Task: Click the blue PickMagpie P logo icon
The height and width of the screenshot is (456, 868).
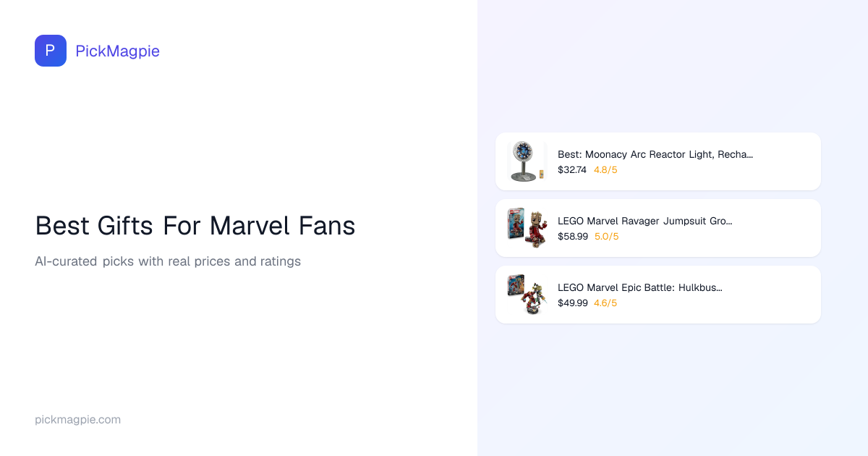Action: (x=51, y=51)
